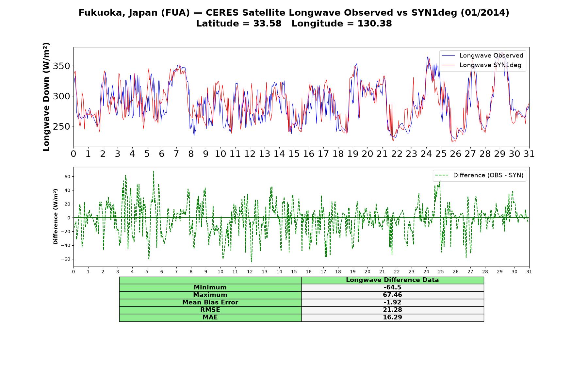Click the Longwave Down y-axis label
Screen dimensions: 588x392
coord(46,97)
